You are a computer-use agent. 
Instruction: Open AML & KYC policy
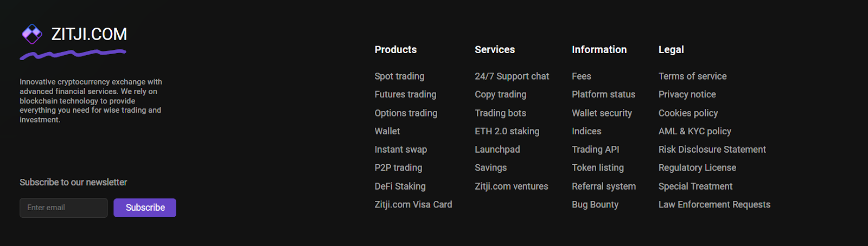click(x=694, y=131)
